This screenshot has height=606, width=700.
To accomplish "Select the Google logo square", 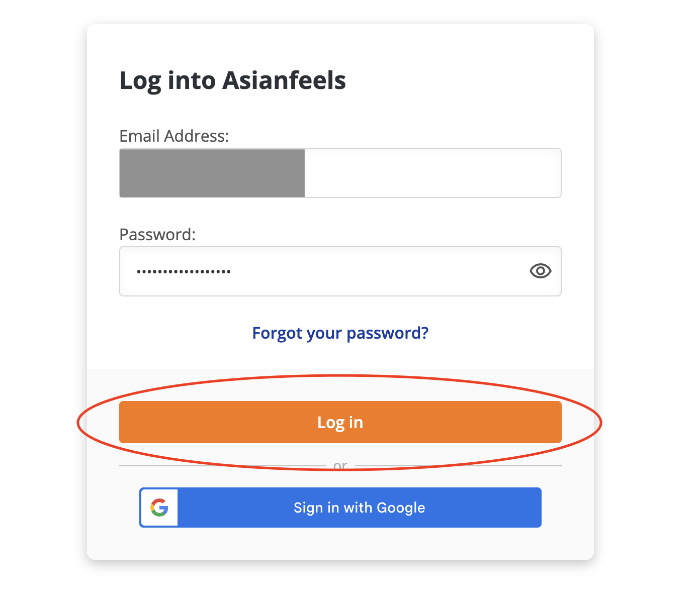I will click(159, 507).
